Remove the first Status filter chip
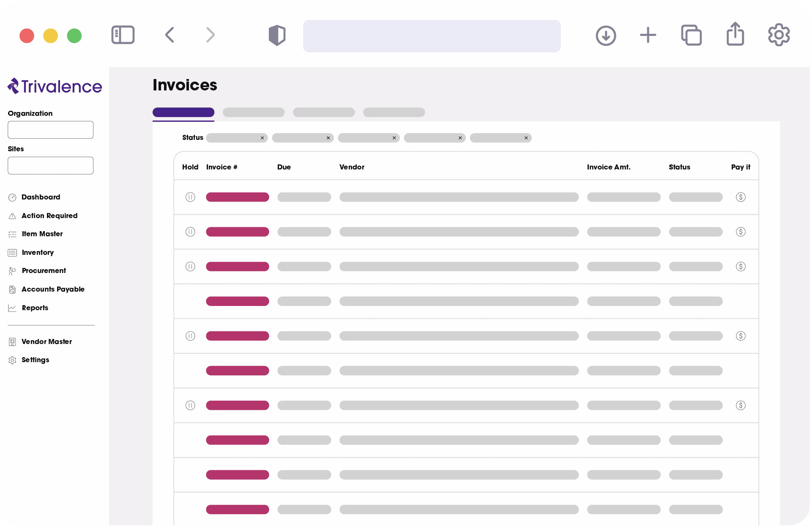The height and width of the screenshot is (527, 812). point(262,138)
